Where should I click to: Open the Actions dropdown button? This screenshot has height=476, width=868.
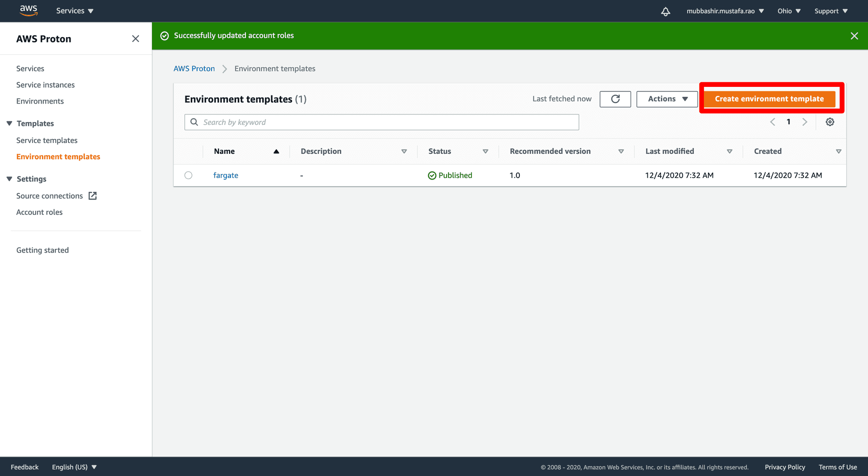pos(667,99)
